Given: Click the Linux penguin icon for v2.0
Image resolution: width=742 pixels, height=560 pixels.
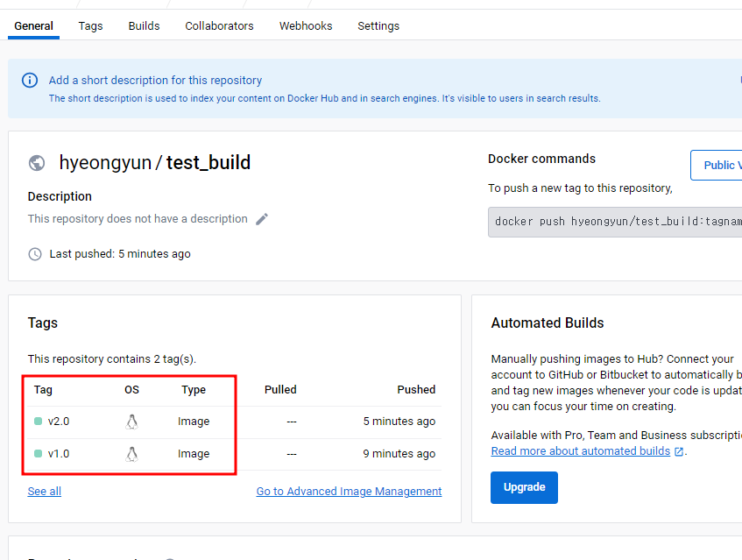Looking at the screenshot, I should [132, 422].
